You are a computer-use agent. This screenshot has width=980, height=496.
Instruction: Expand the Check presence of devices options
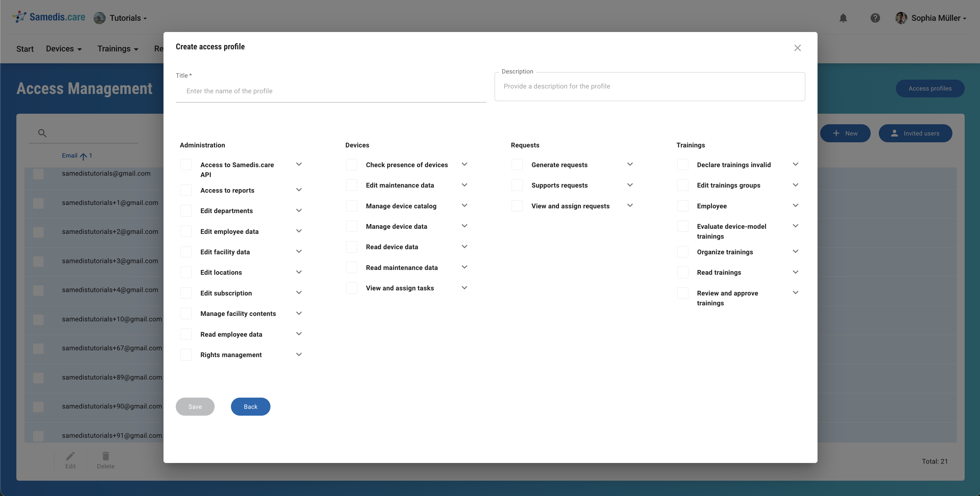(464, 164)
